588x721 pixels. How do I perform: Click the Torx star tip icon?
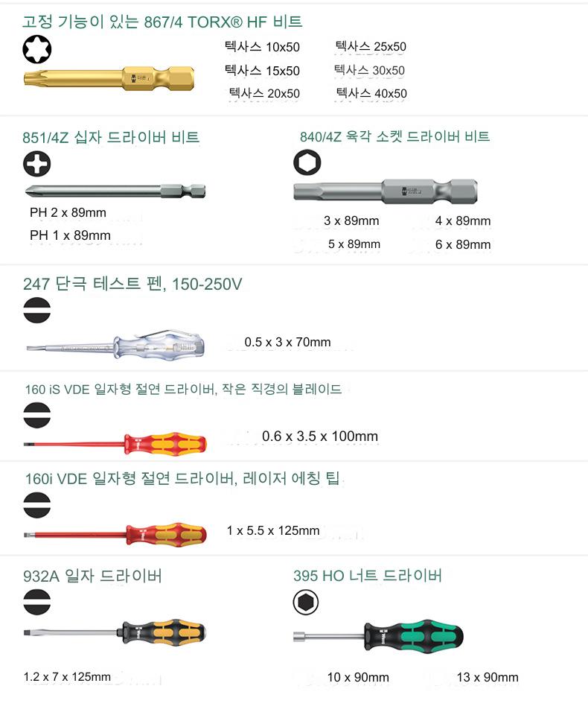36,49
